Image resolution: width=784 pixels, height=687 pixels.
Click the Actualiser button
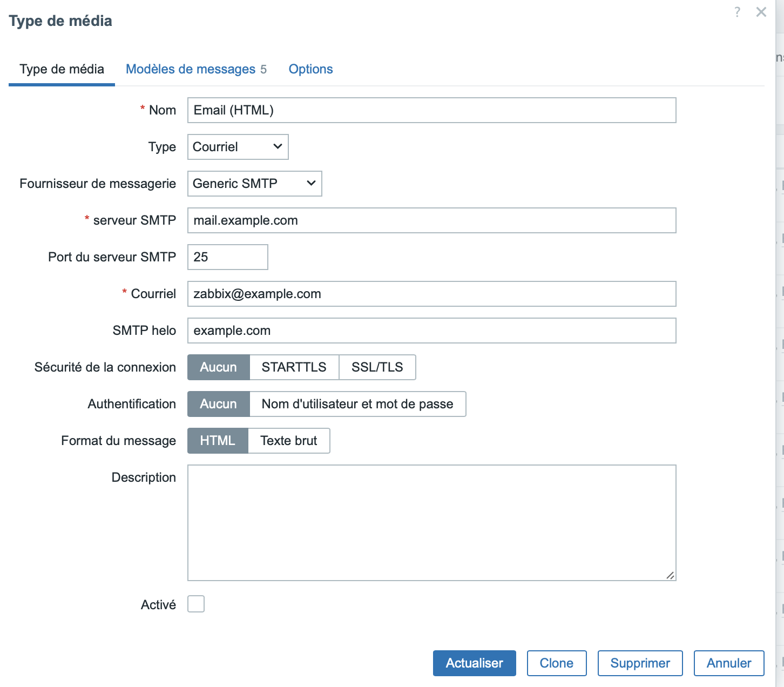click(474, 663)
